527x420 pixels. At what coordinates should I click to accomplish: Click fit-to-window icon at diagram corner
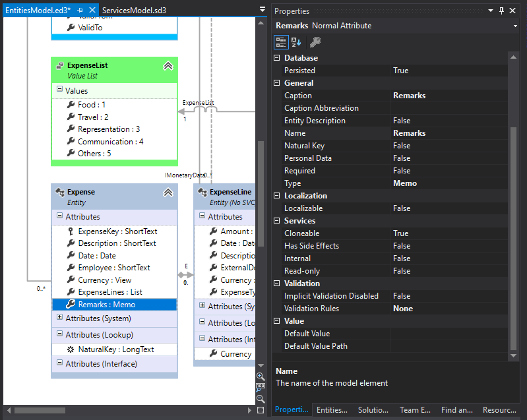[261, 410]
